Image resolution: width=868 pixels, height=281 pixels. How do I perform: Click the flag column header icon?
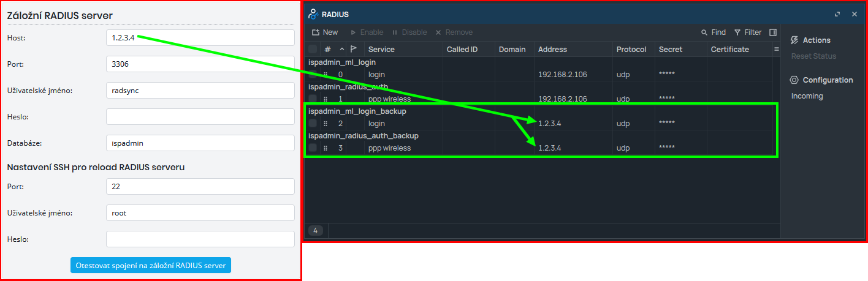[x=354, y=49]
